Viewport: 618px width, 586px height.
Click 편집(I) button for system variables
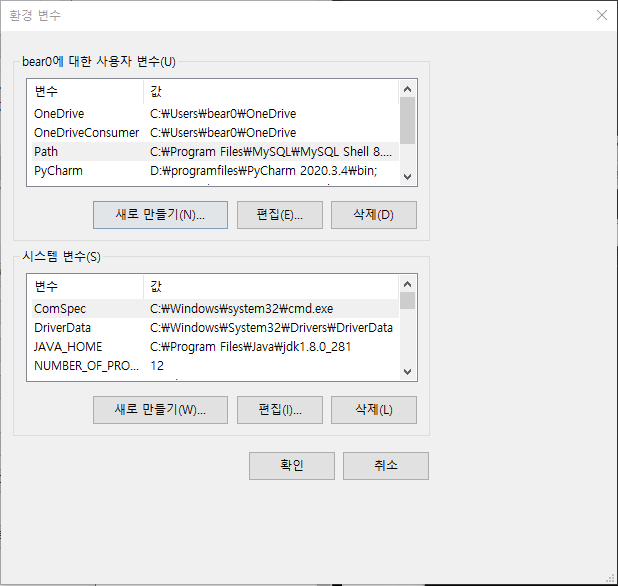tap(280, 410)
